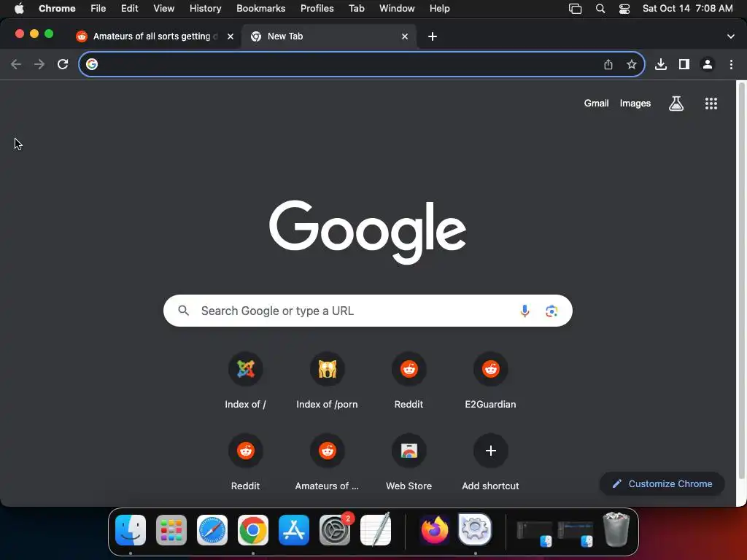The height and width of the screenshot is (560, 747).
Task: Open the Chrome application menu
Action: click(57, 9)
